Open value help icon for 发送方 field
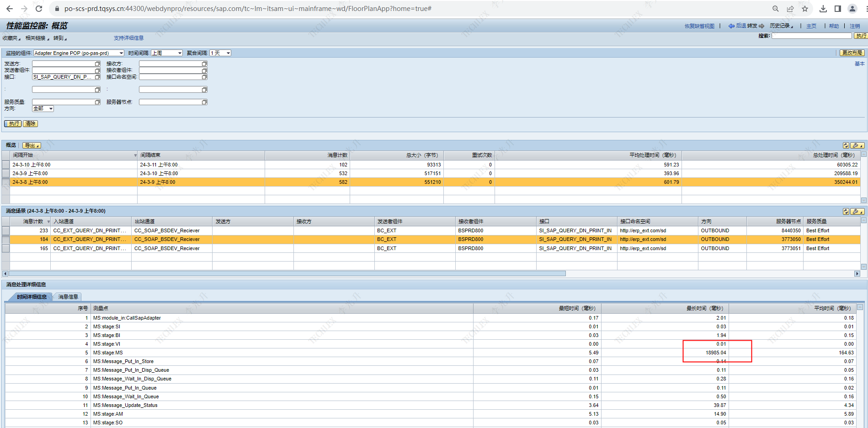The height and width of the screenshot is (428, 868). pos(97,64)
